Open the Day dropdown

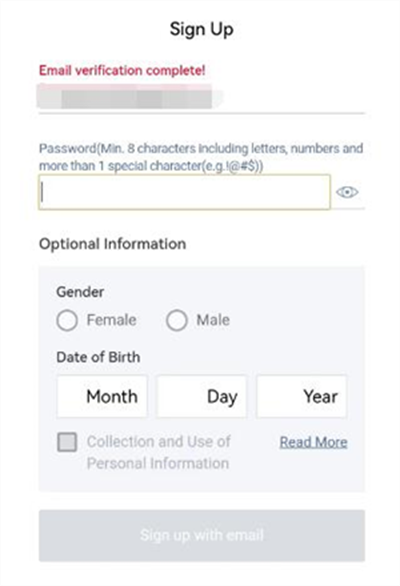[201, 397]
